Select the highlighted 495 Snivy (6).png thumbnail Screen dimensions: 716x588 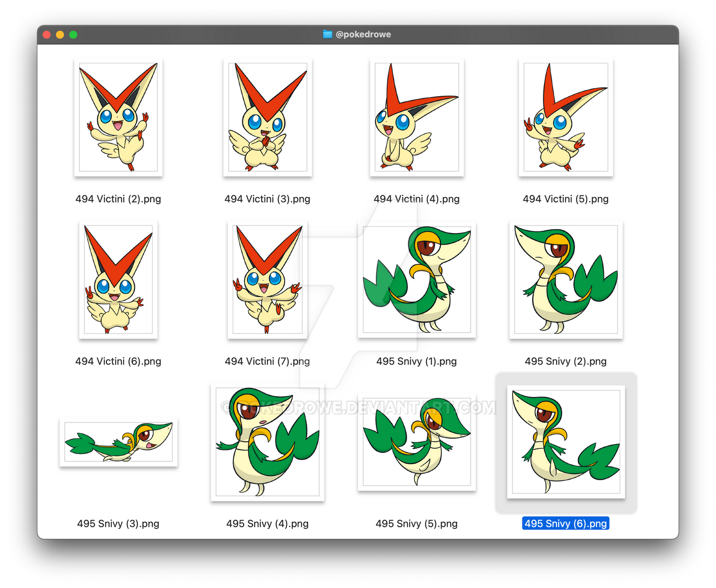[566, 442]
